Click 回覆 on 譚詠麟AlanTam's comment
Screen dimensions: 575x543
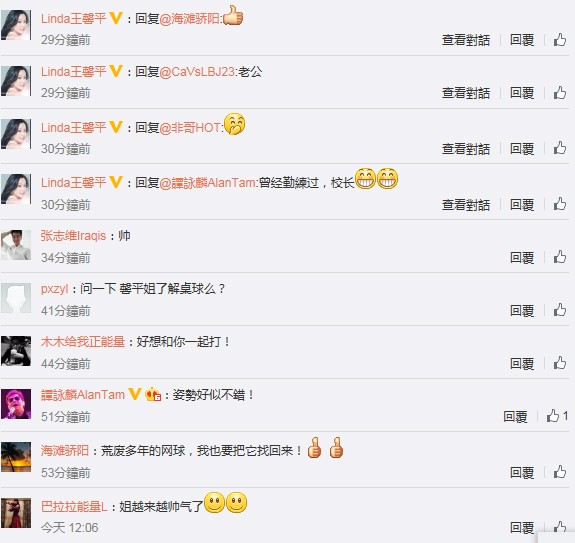[515, 416]
